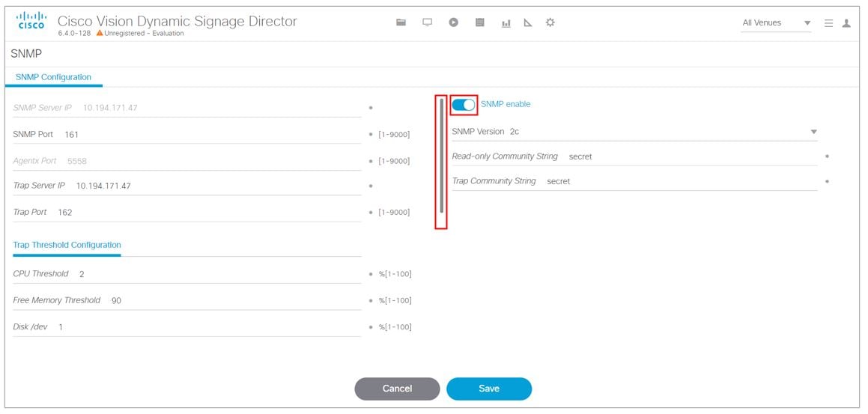Select the SNMP Configuration tab
This screenshot has height=414, width=868.
(54, 77)
